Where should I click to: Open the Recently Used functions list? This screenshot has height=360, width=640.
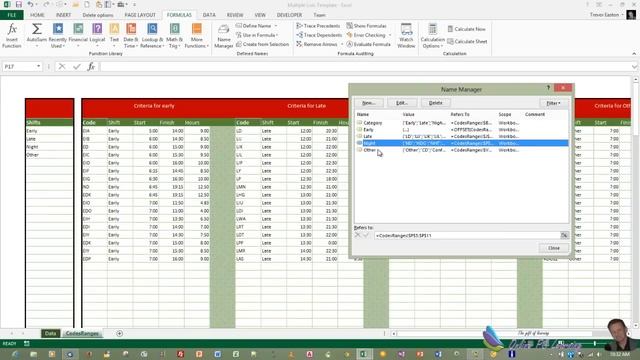point(58,36)
